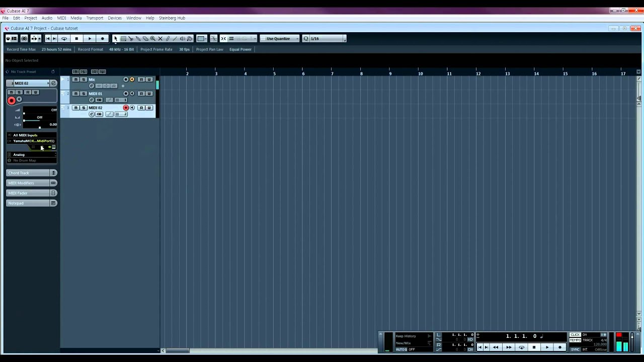Viewport: 644px width, 362px height.
Task: Select the Split scissors tool
Action: (131, 38)
